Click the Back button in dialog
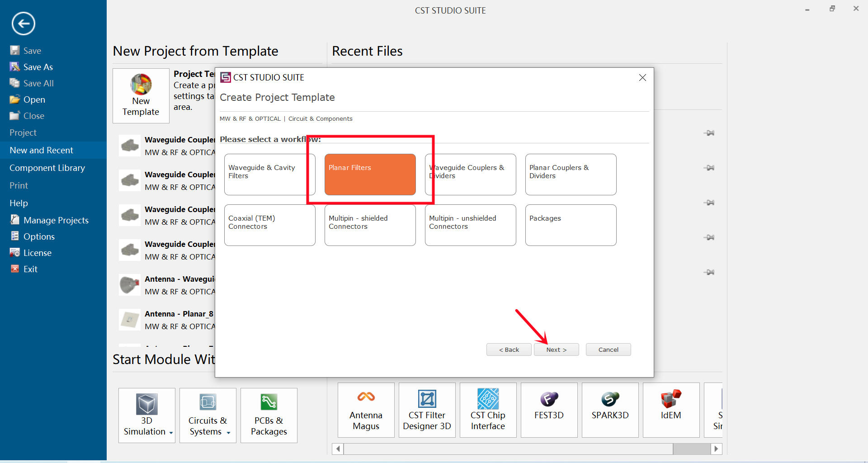The image size is (868, 463). tap(509, 350)
